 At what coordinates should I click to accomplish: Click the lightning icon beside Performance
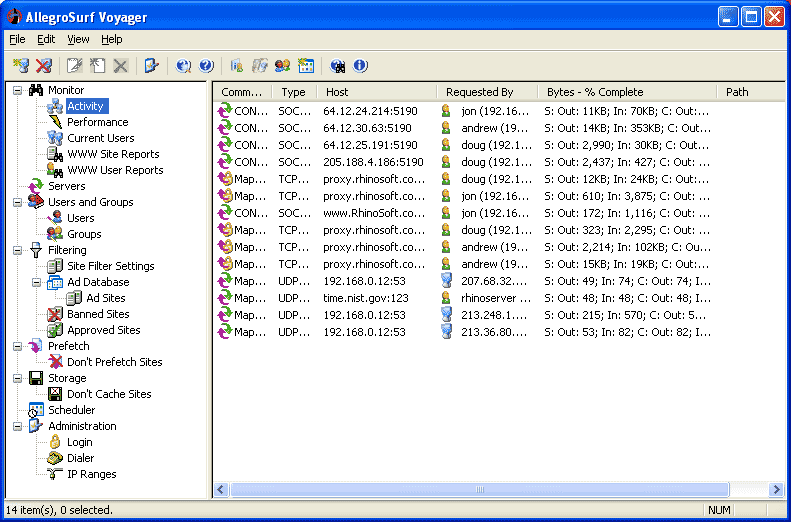pos(55,122)
